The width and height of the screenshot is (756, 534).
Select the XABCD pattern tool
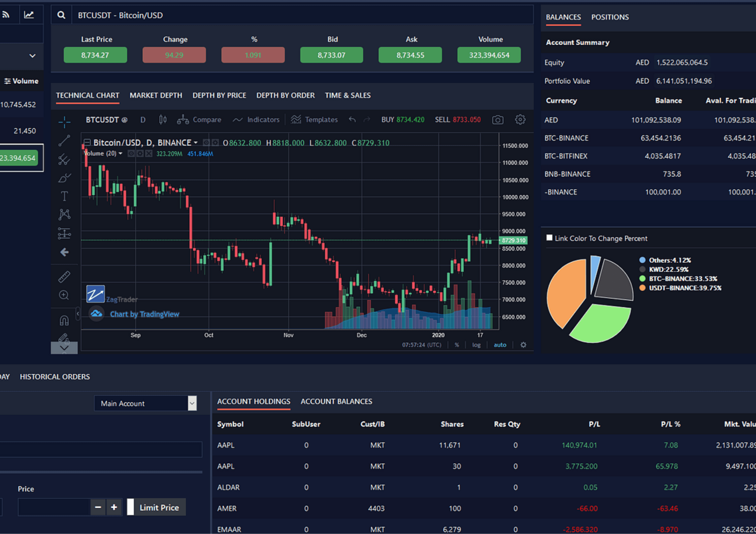[64, 215]
